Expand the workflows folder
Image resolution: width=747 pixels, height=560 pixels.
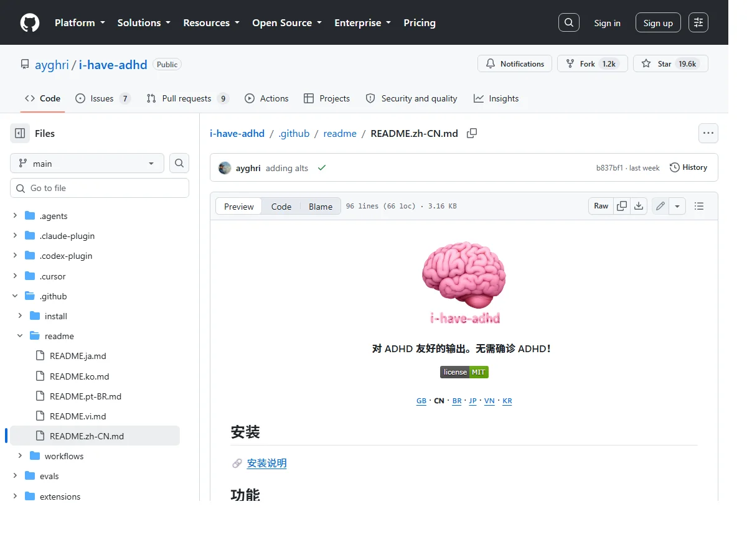(x=20, y=456)
